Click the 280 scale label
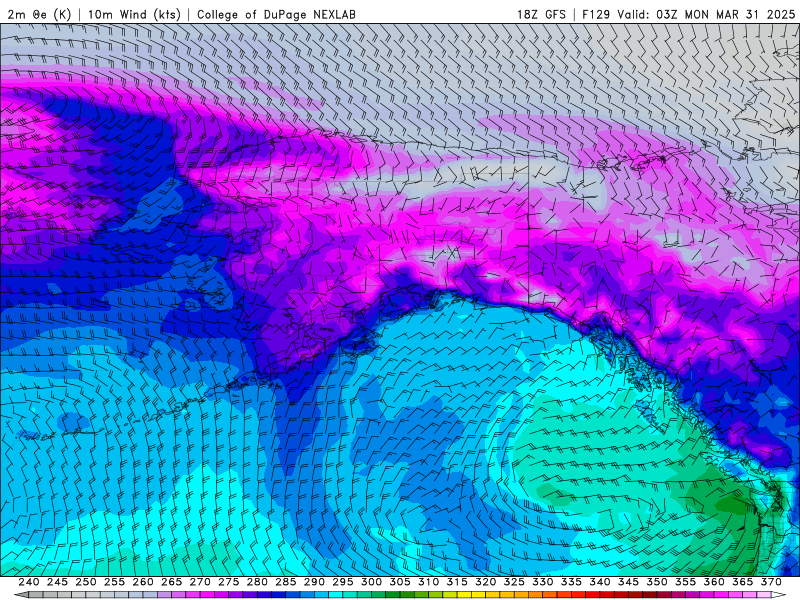The image size is (800, 600). click(x=257, y=582)
